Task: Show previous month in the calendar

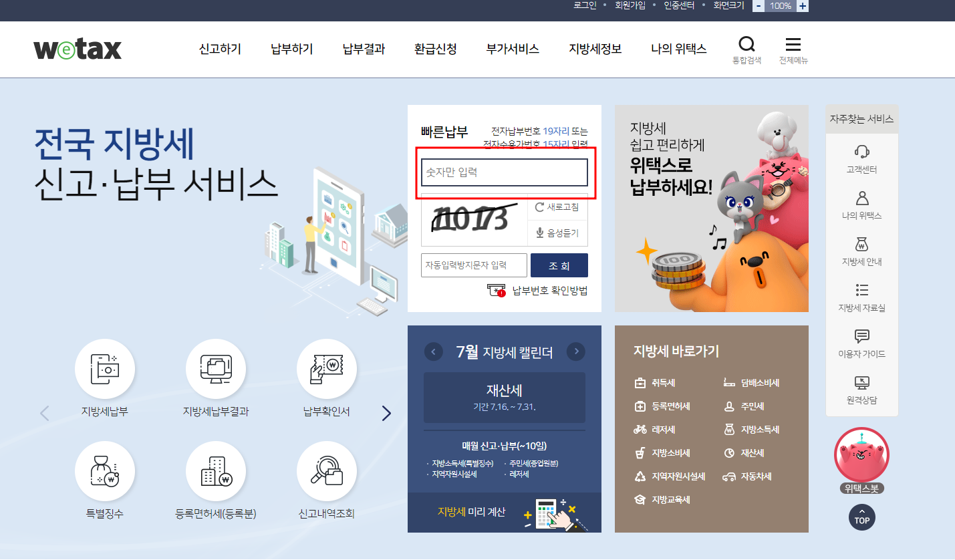Action: point(432,352)
